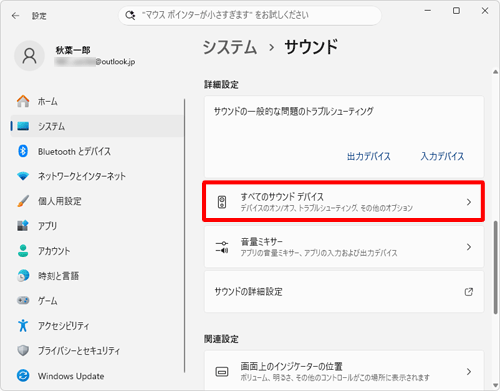Click the settings search box
Screen dimensions: 500x391
pyautogui.click(x=250, y=15)
